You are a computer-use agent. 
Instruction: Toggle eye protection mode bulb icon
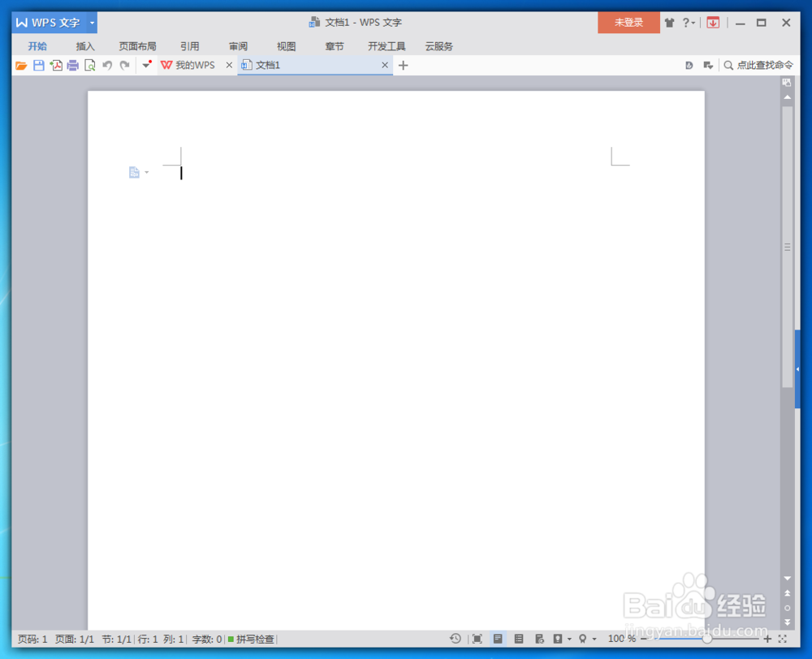click(558, 639)
